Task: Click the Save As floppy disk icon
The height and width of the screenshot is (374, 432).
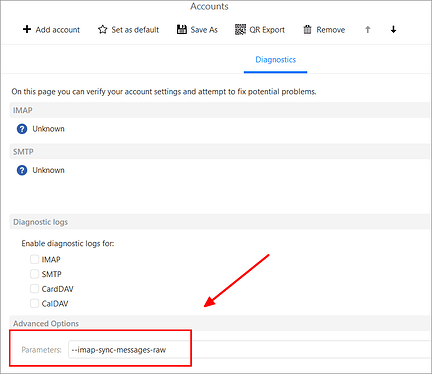Action: 182,29
